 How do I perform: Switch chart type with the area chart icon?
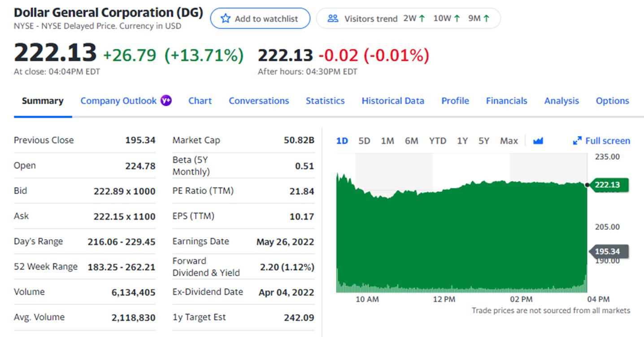pyautogui.click(x=538, y=141)
